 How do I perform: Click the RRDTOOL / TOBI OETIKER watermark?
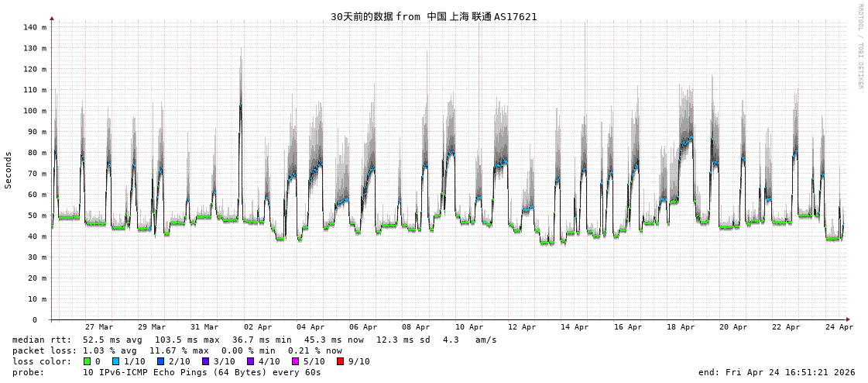click(859, 47)
